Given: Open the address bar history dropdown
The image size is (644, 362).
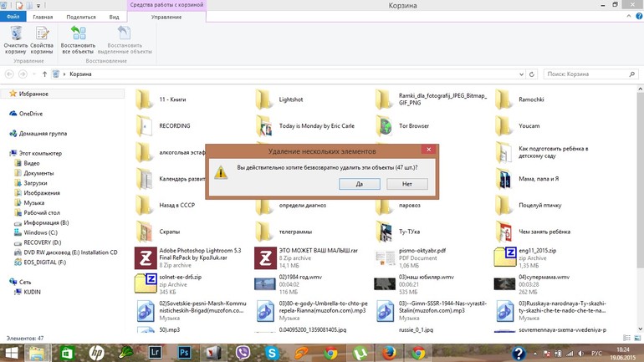Looking at the screenshot, I should click(521, 74).
